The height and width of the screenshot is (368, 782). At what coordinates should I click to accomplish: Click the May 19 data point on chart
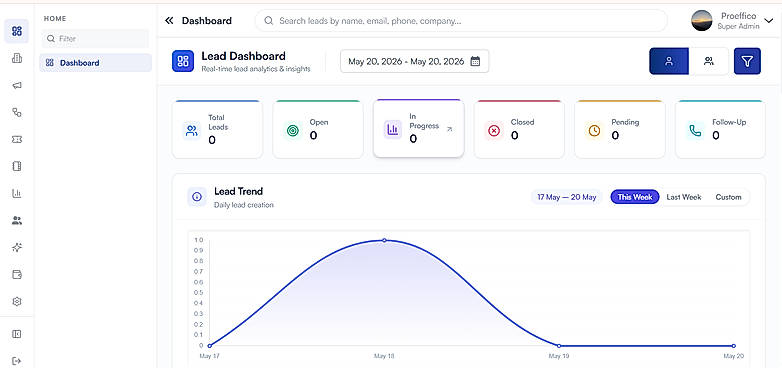[x=559, y=346]
